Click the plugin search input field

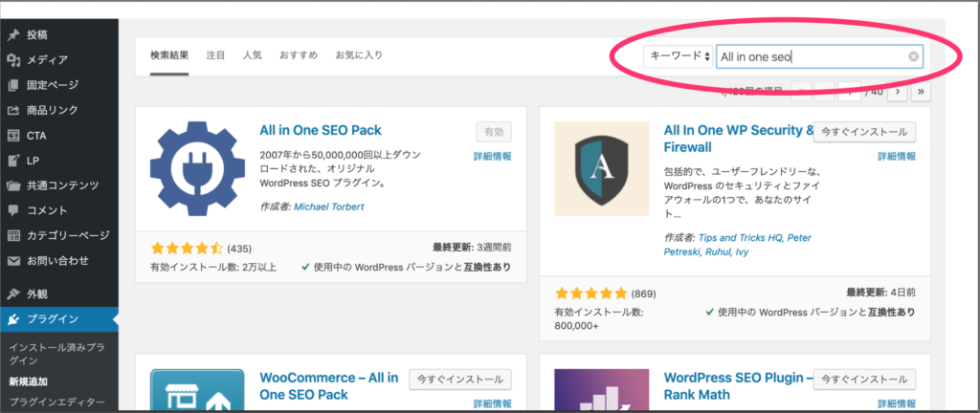809,57
